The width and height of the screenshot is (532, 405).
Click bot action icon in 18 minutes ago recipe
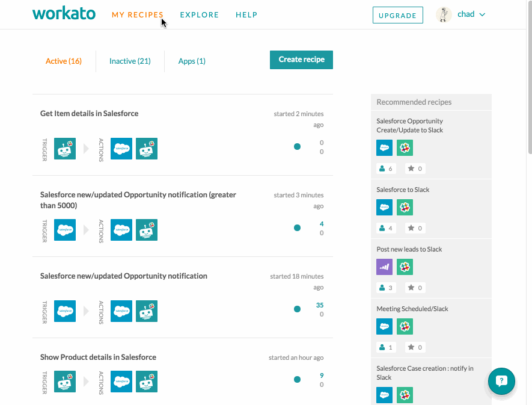147,311
